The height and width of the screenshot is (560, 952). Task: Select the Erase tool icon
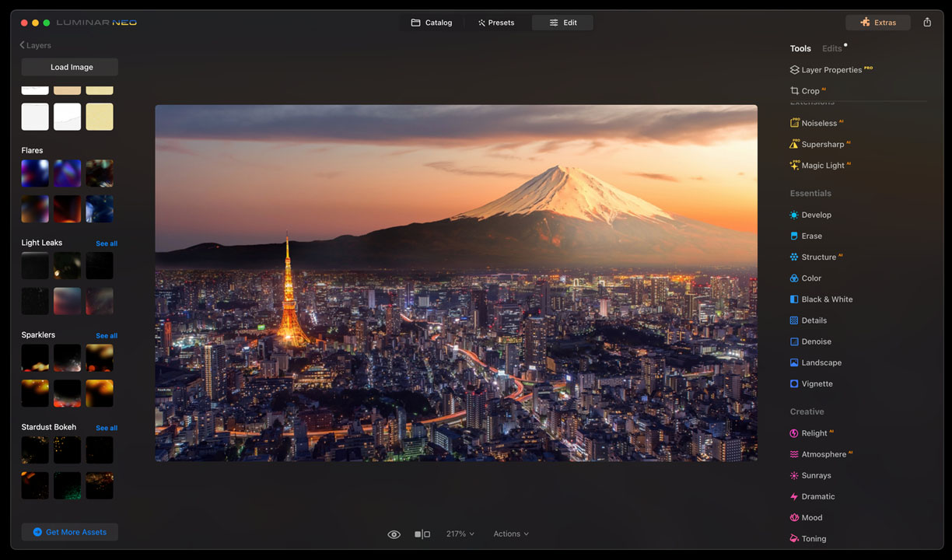tap(794, 236)
